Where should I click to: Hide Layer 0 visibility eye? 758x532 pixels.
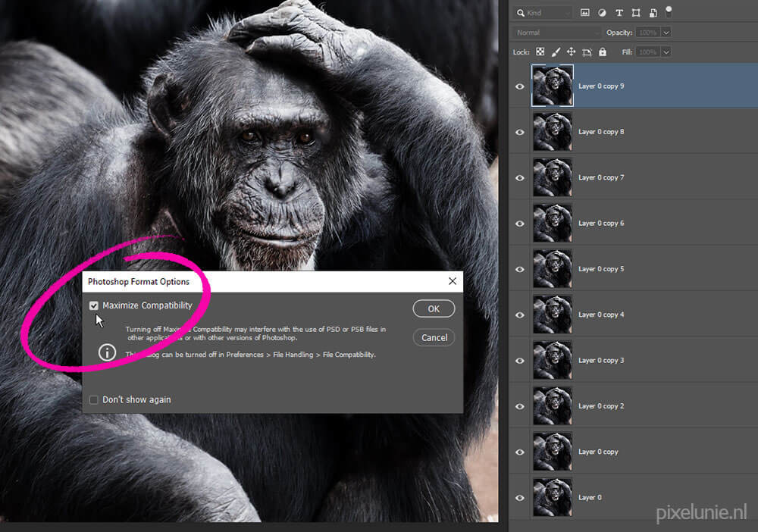click(520, 498)
